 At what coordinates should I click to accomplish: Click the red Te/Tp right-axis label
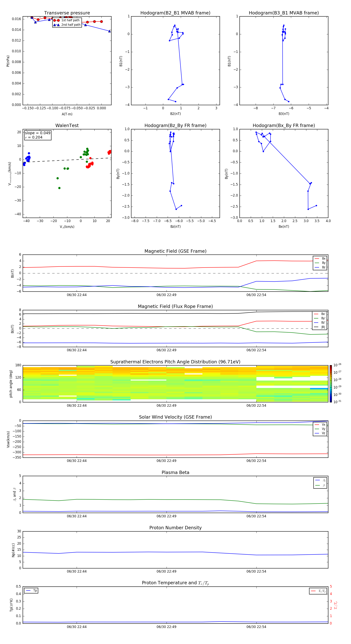click(x=336, y=605)
